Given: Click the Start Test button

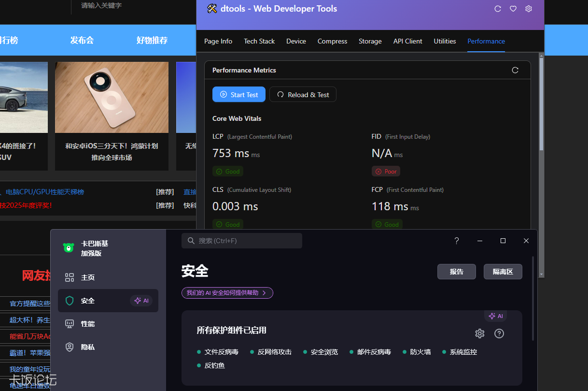Looking at the screenshot, I should coord(239,95).
